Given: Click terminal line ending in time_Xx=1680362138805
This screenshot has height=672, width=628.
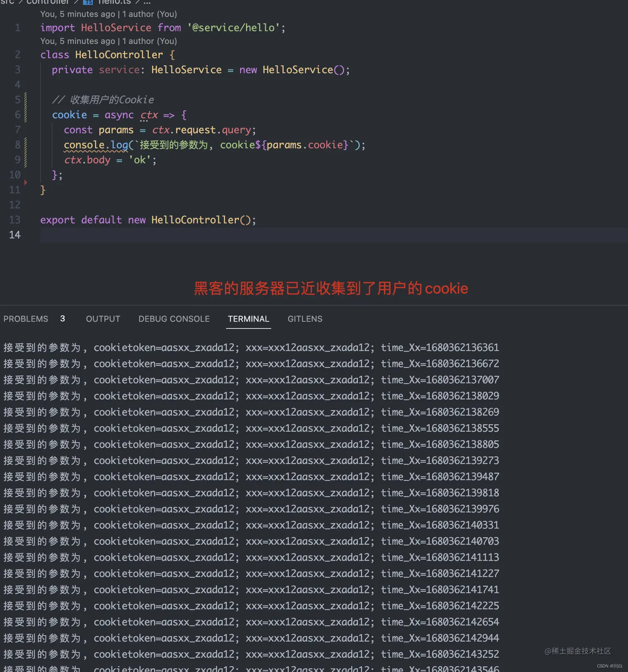Looking at the screenshot, I should pyautogui.click(x=251, y=445).
